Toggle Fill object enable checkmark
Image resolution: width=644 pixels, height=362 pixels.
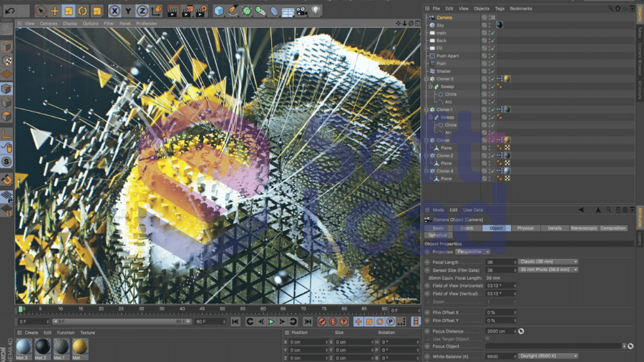493,48
